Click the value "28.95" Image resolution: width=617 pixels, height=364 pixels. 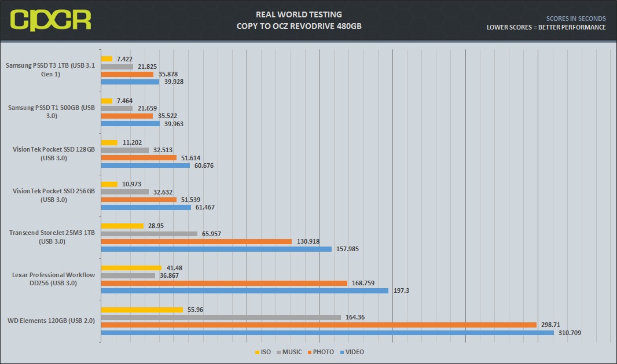point(156,226)
